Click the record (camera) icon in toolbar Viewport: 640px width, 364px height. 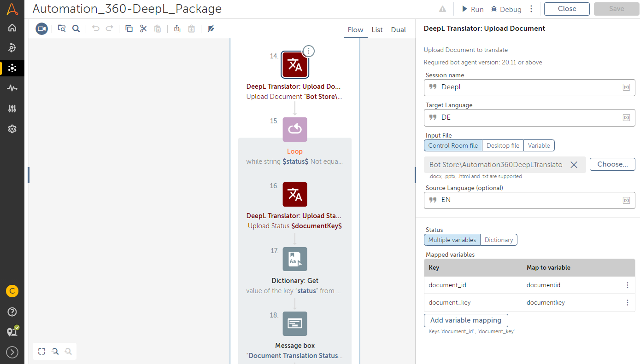pos(42,29)
